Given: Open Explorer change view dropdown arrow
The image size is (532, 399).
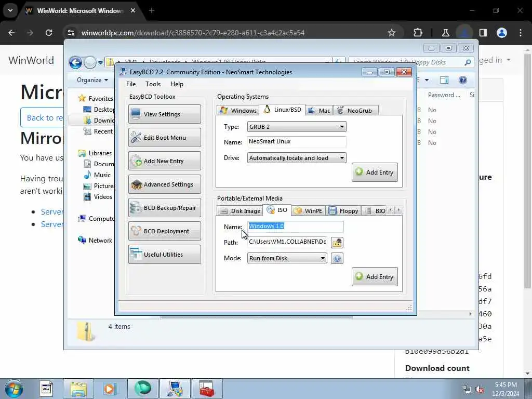Looking at the screenshot, I should coord(427,80).
